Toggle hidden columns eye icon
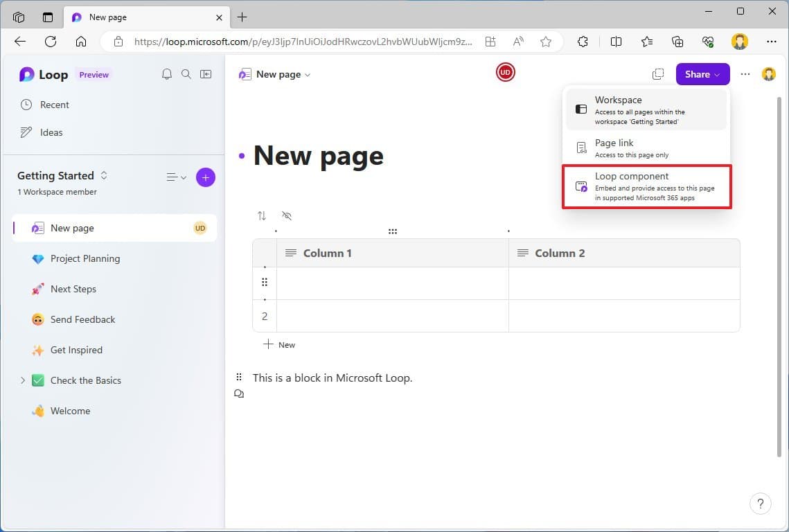The image size is (789, 532). pos(287,215)
